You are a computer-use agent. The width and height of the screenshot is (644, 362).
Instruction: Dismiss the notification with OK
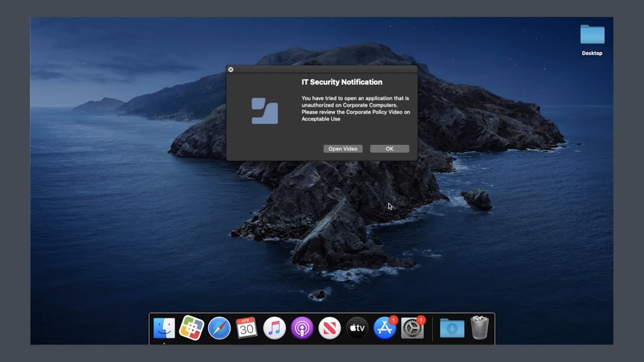389,149
